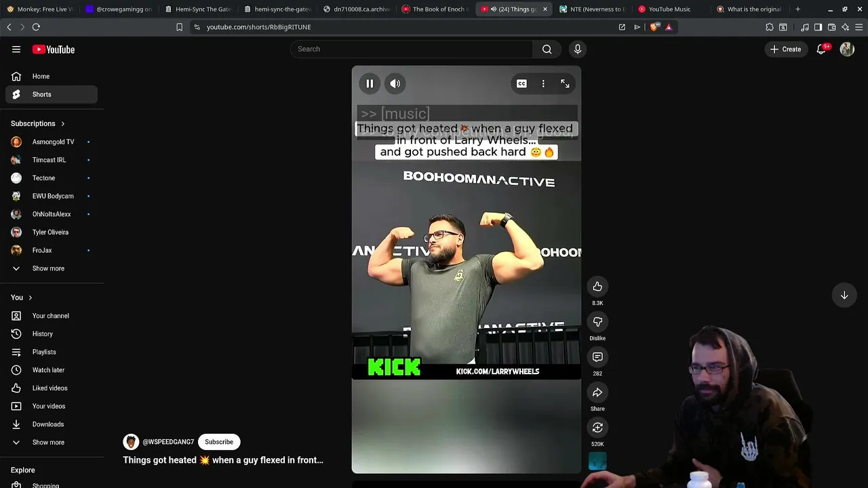Expand the Short to fullscreen
Viewport: 868px width, 488px height.
[x=565, y=84]
